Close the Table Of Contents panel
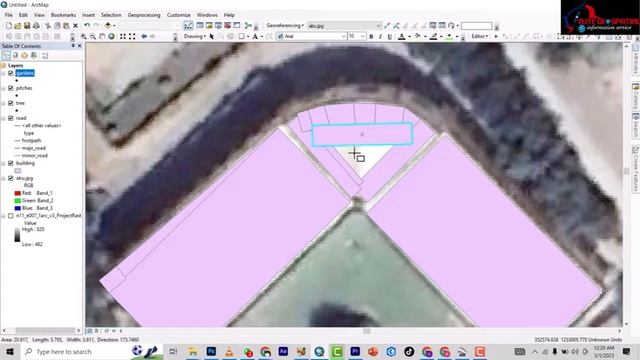640x360 pixels. (80, 46)
